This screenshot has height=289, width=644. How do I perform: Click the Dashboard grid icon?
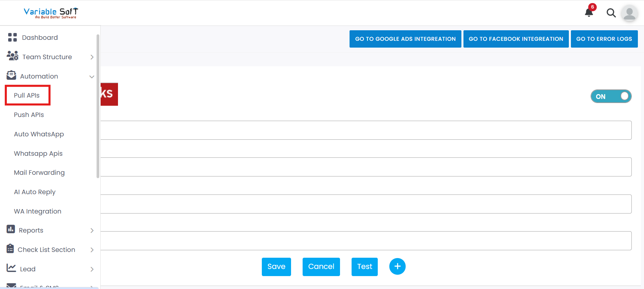(x=13, y=37)
